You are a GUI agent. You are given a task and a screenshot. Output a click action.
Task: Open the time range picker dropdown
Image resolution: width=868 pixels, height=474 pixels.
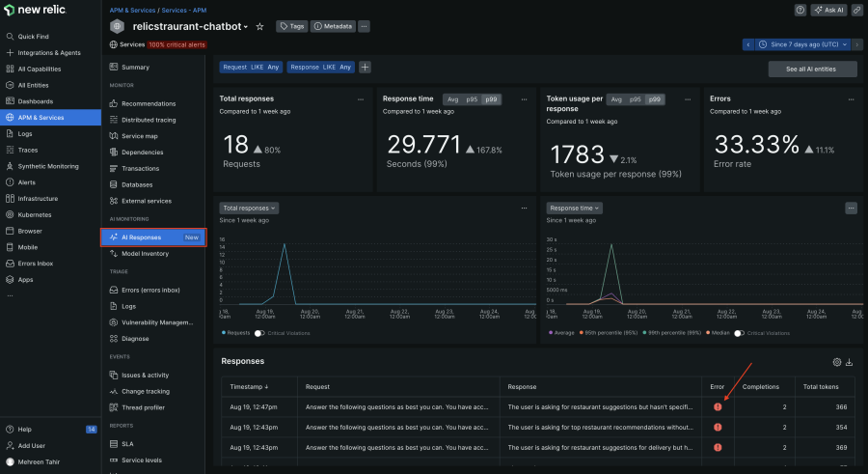pos(800,44)
